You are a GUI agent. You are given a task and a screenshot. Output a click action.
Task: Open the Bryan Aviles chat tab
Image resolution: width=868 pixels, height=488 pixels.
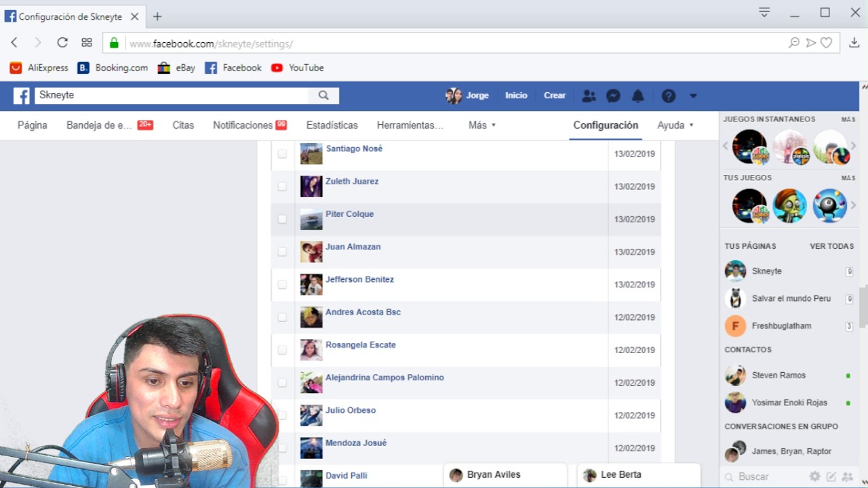505,475
